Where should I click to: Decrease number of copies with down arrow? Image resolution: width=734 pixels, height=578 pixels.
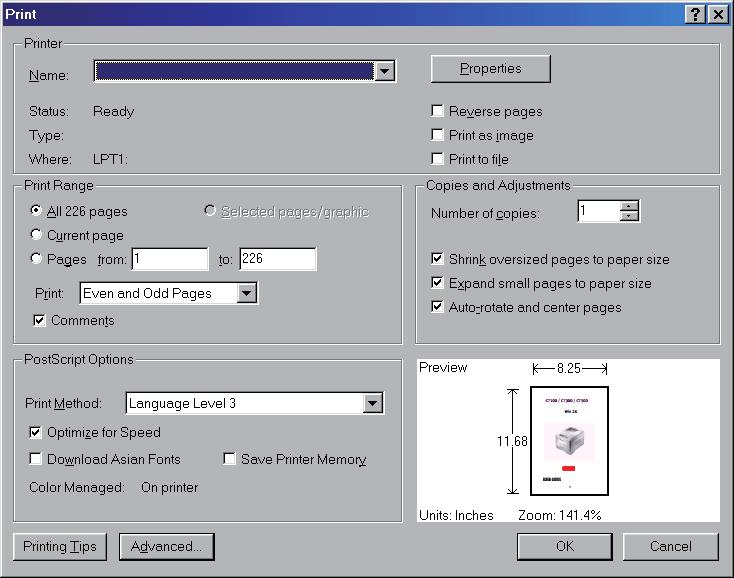629,216
